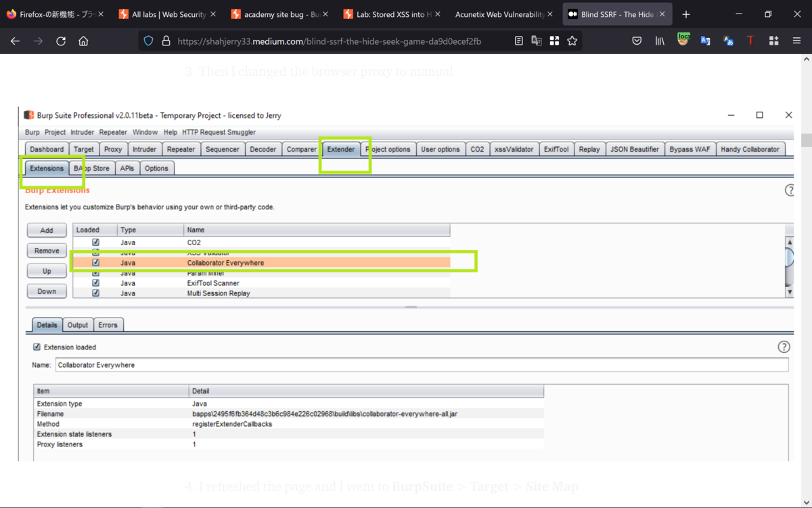Close the Acunetix Web Vulnerability tab
The image size is (812, 508).
[549, 14]
